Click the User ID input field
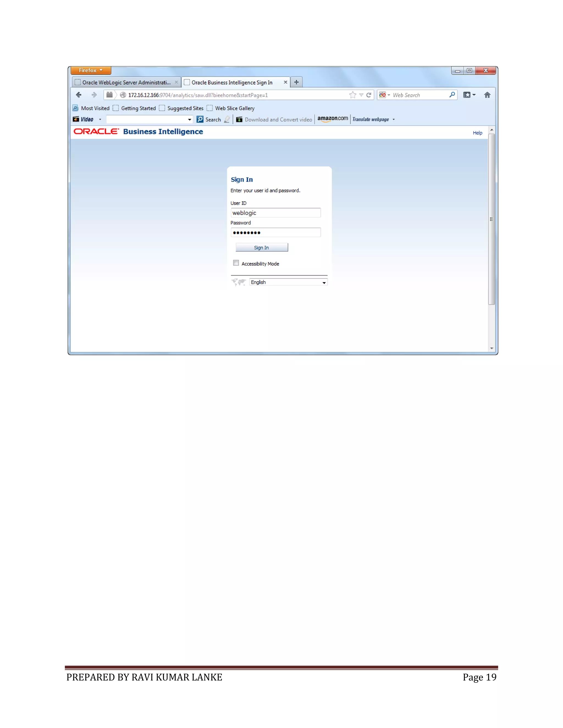Screen dimensions: 563x728 [276, 213]
